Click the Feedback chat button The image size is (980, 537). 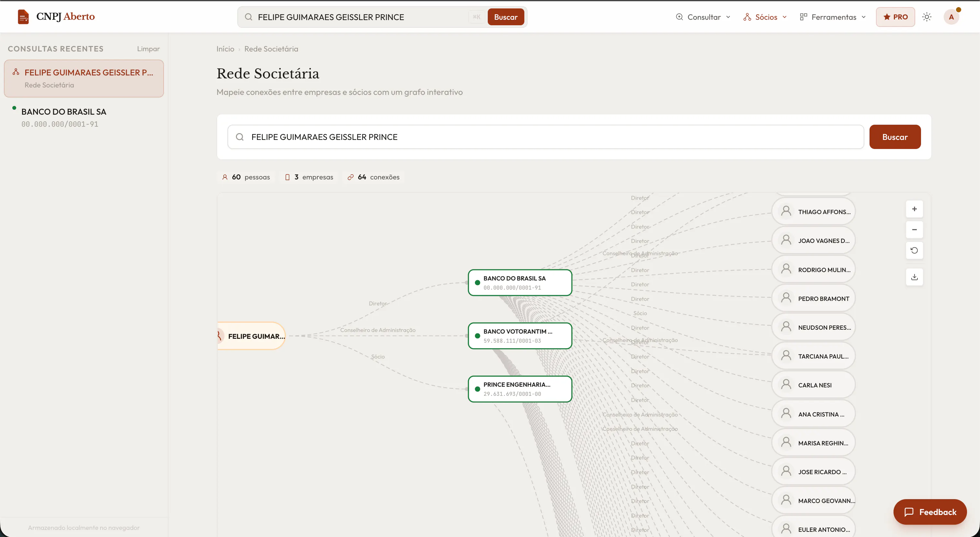[930, 512]
